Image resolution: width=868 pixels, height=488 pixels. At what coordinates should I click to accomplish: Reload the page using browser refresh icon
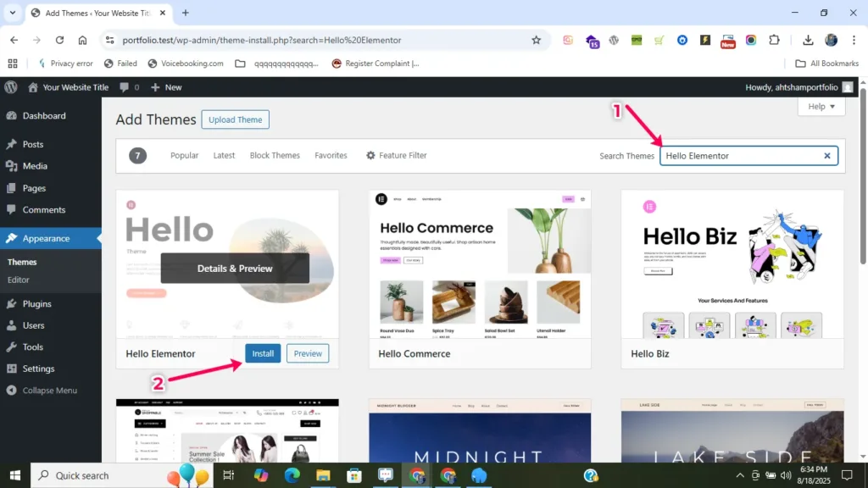click(59, 40)
